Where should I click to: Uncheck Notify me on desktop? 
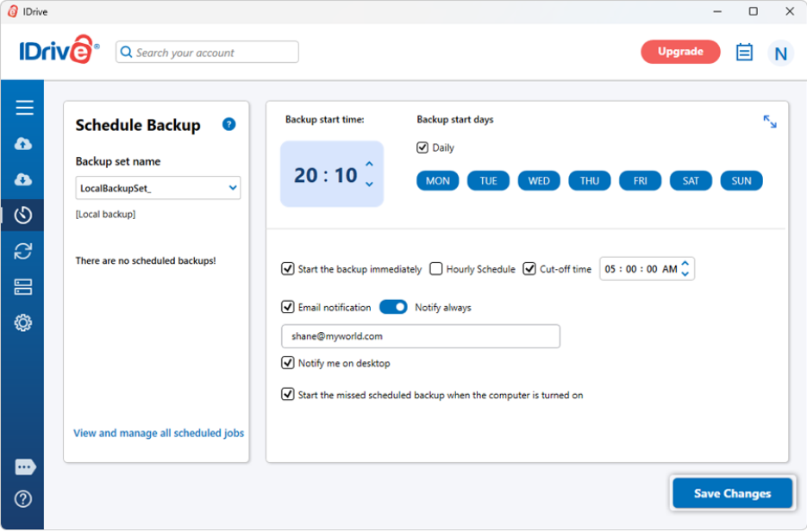coord(288,363)
